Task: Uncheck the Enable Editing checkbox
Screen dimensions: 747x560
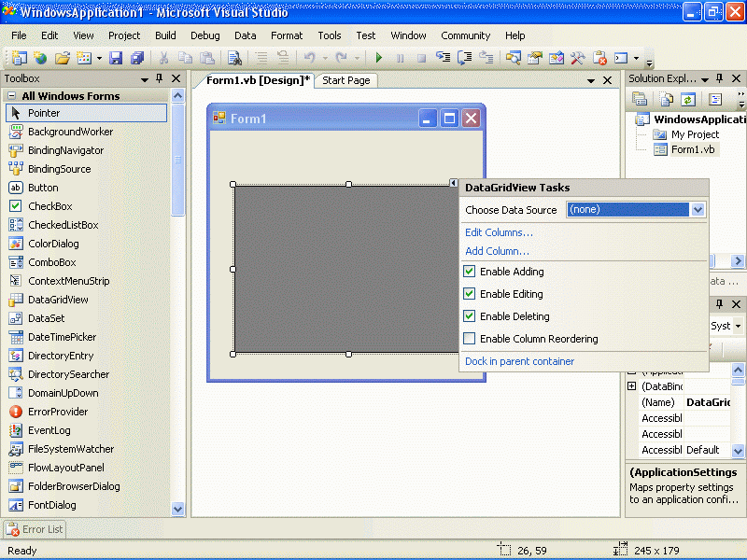Action: click(x=470, y=294)
